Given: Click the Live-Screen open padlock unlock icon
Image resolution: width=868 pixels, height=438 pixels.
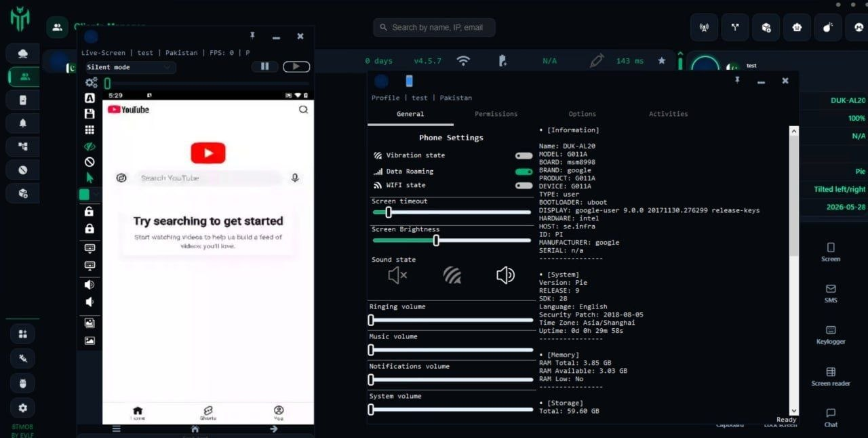Looking at the screenshot, I should pyautogui.click(x=90, y=212).
